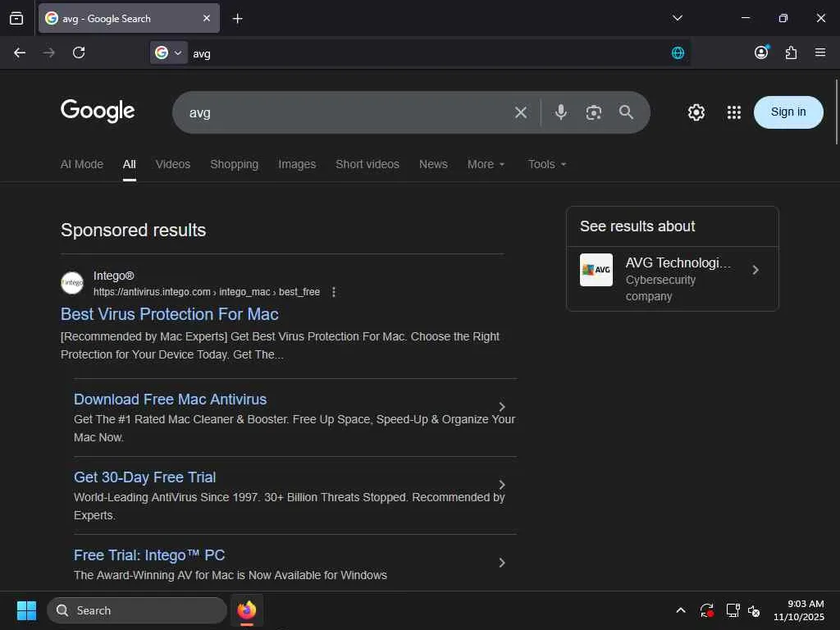This screenshot has height=630, width=840.
Task: Open the list all tabs dropdown
Action: point(677,18)
